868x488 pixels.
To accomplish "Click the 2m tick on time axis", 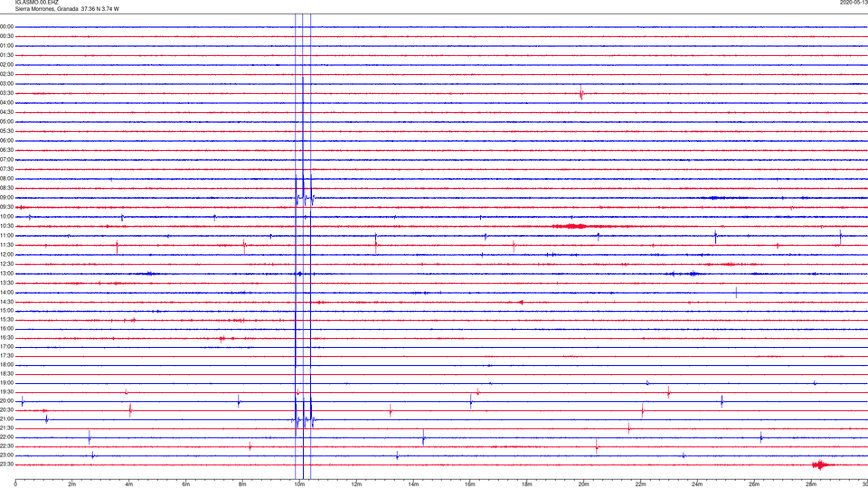I will click(72, 484).
